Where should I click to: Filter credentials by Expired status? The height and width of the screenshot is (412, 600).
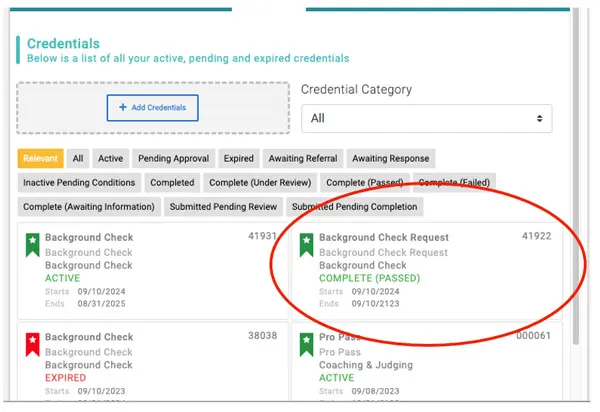[239, 158]
